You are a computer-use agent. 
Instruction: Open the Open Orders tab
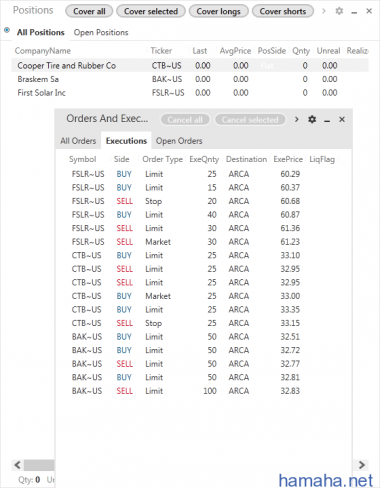point(179,141)
